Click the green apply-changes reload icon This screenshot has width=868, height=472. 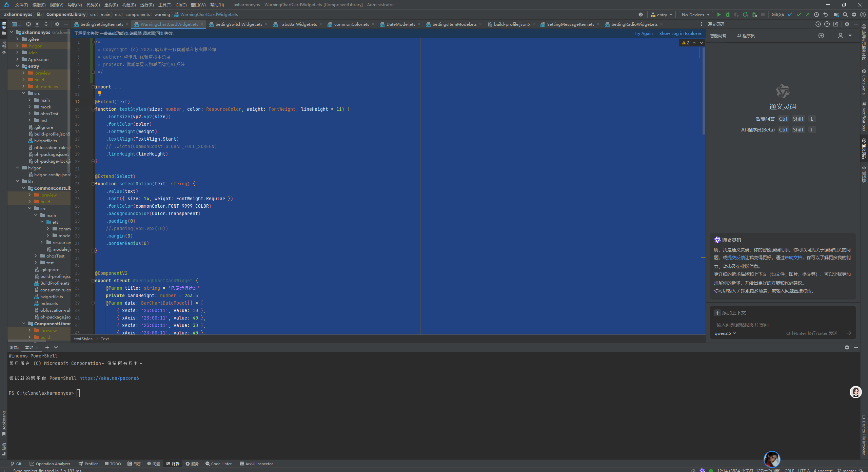(x=745, y=15)
